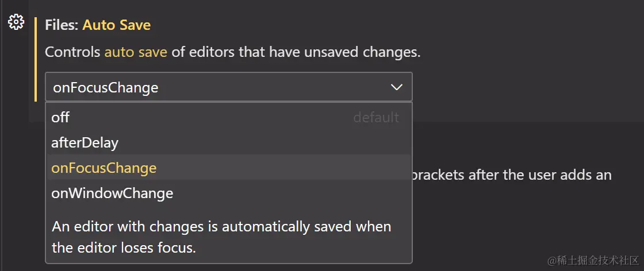
Task: Click the Files: Auto Save setting title
Action: click(98, 25)
